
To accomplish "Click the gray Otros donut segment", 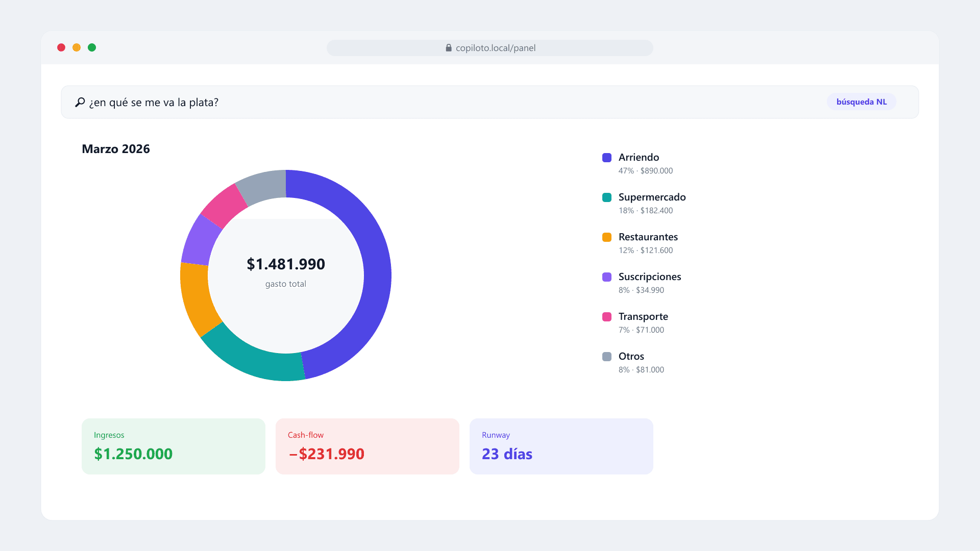I will 263,186.
